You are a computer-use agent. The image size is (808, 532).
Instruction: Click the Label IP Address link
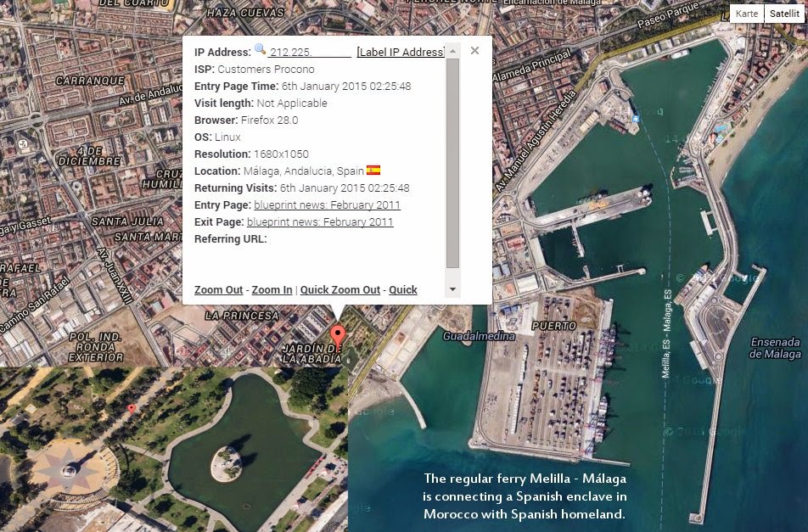pyautogui.click(x=401, y=52)
